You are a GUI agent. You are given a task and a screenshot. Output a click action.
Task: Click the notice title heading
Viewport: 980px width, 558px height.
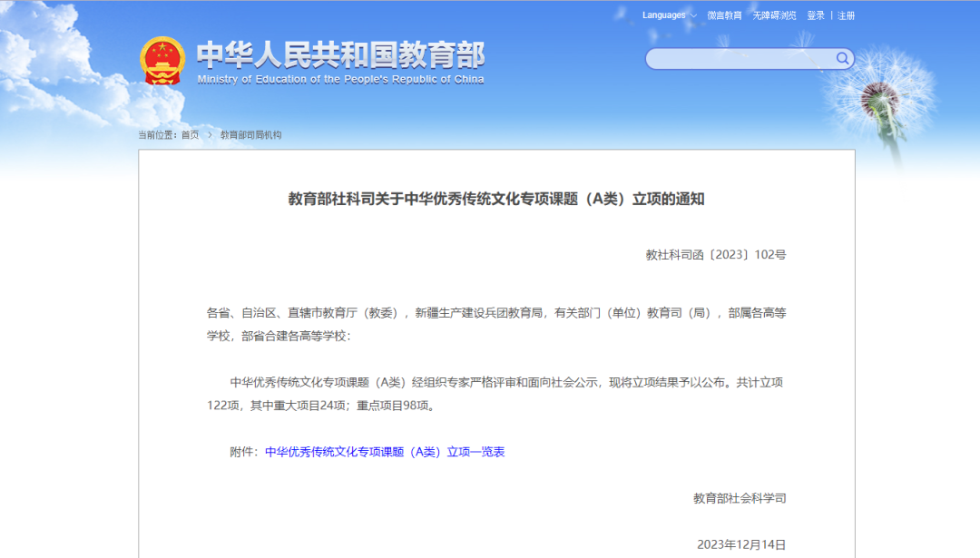[496, 199]
